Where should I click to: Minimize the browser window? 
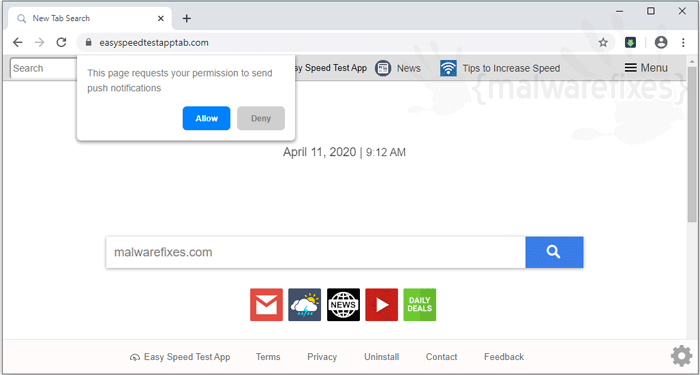(620, 12)
